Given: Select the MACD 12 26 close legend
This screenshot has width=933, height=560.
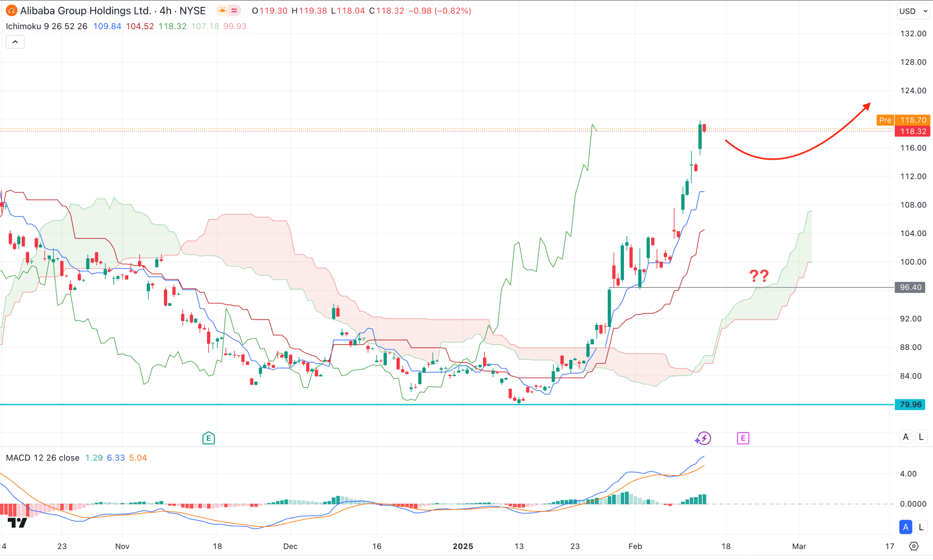Looking at the screenshot, I should point(43,458).
